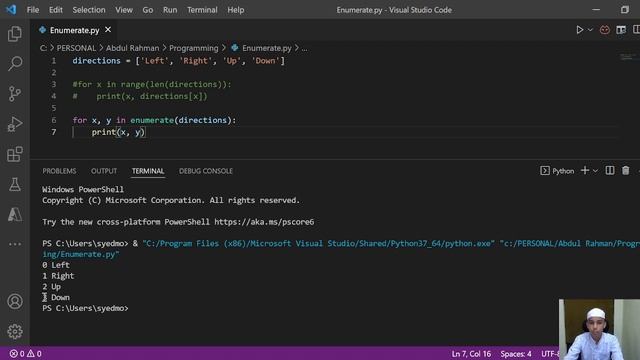Click the UTF-8 encoding status item
Image resolution: width=640 pixels, height=360 pixels.
[550, 353]
